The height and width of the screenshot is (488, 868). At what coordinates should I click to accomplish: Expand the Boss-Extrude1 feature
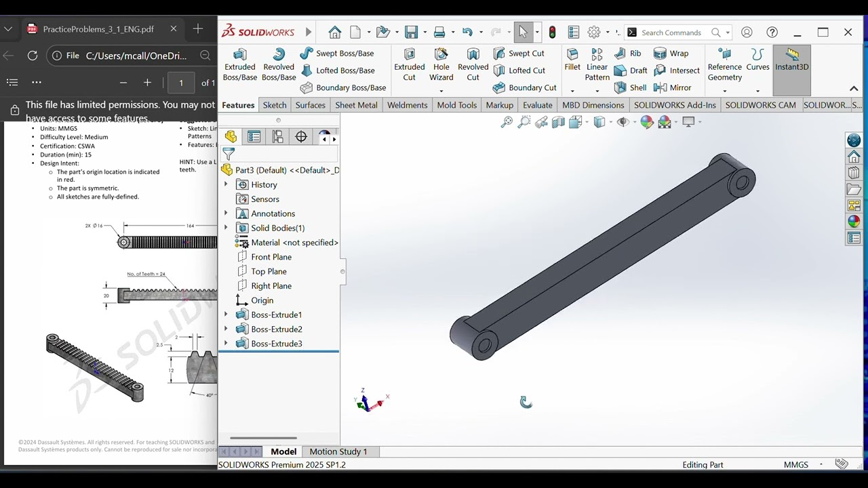point(226,314)
